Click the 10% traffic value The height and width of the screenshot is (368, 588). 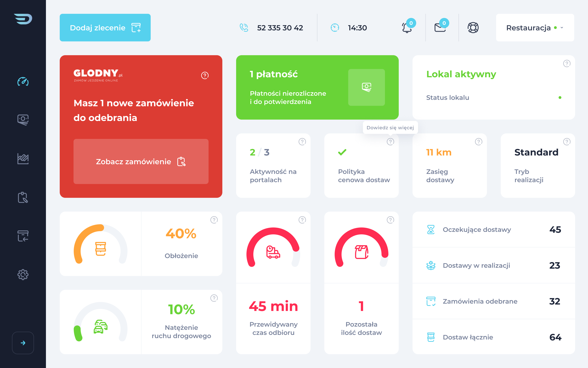(x=181, y=310)
